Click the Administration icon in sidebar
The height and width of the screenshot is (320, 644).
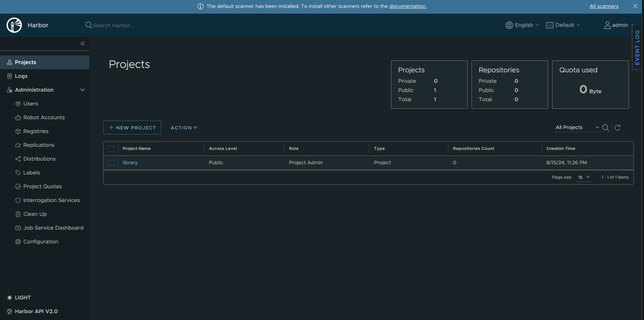tap(10, 90)
